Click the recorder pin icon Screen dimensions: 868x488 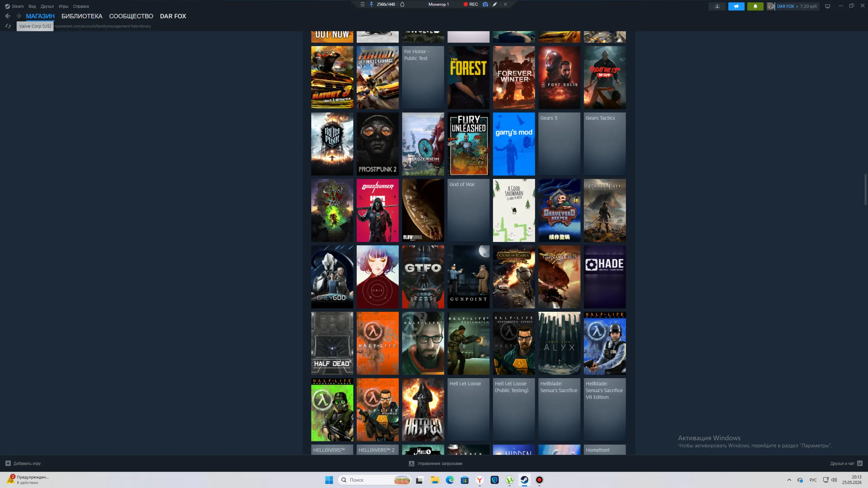coord(371,4)
